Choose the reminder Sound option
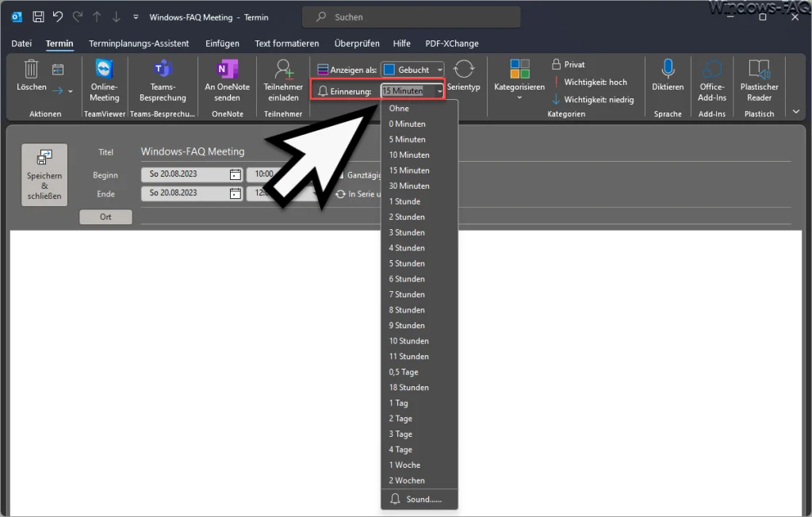This screenshot has width=812, height=517. [x=419, y=500]
